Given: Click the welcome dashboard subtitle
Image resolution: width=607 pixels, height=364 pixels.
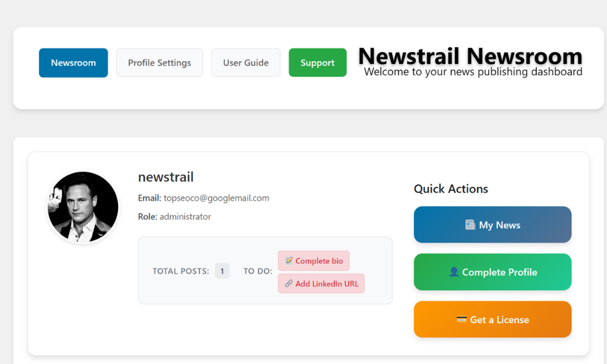Looking at the screenshot, I should [x=473, y=72].
